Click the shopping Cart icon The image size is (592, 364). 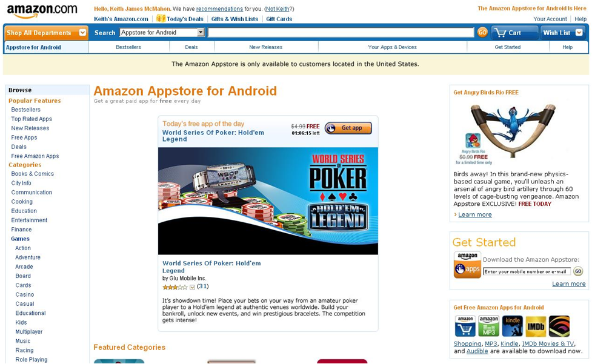pos(501,33)
